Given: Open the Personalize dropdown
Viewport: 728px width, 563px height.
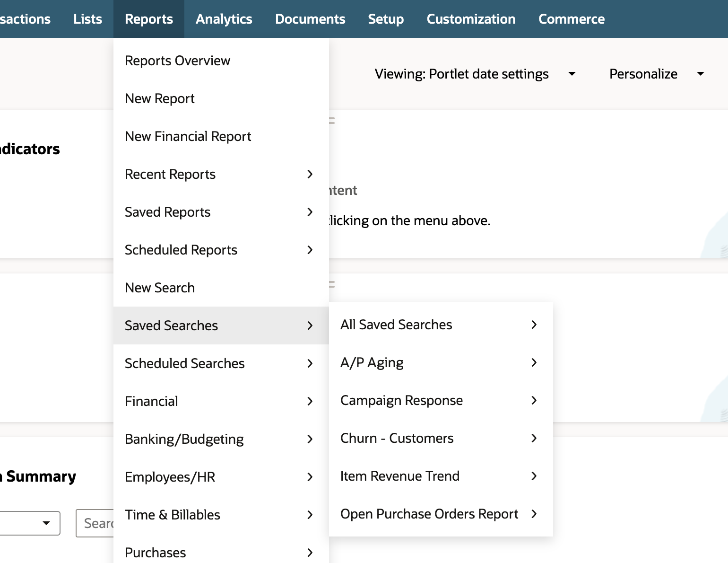Looking at the screenshot, I should tap(657, 74).
